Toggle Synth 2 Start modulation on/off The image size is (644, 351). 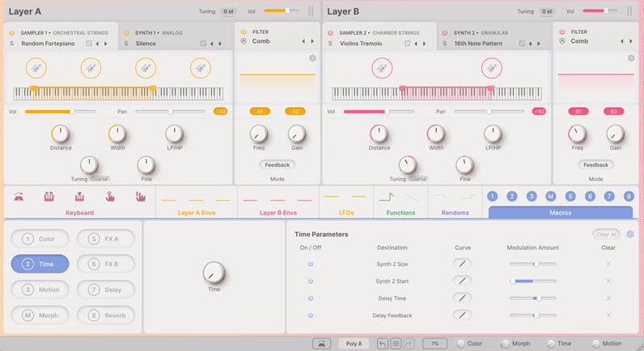pos(310,281)
